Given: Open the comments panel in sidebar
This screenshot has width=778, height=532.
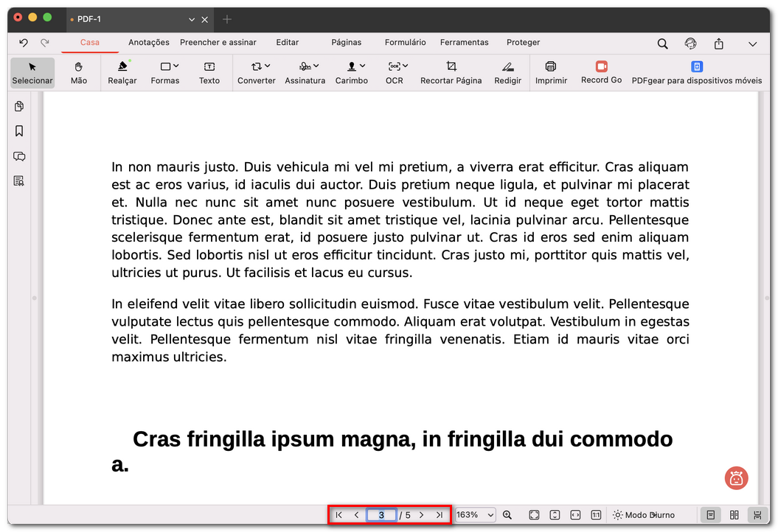Looking at the screenshot, I should pos(19,155).
